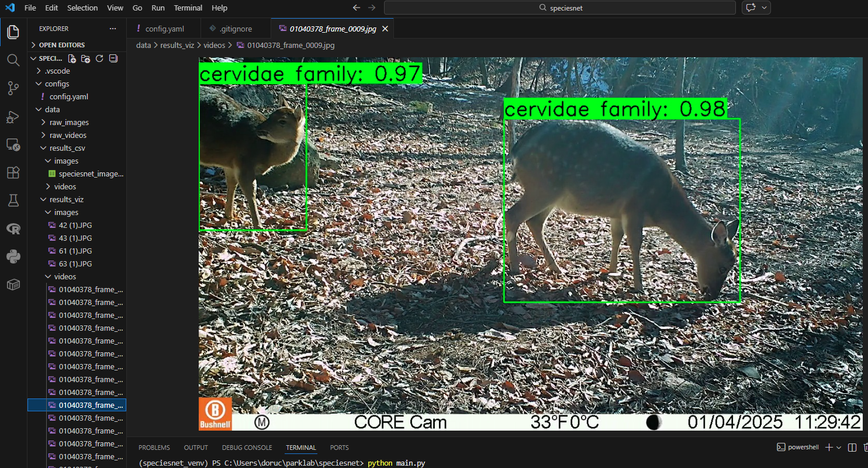Switch to the config.yaml tab
868x468 pixels.
pyautogui.click(x=163, y=29)
